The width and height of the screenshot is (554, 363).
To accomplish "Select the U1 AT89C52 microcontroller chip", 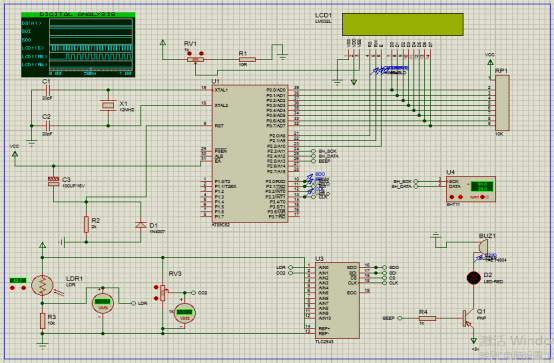I will pyautogui.click(x=250, y=153).
